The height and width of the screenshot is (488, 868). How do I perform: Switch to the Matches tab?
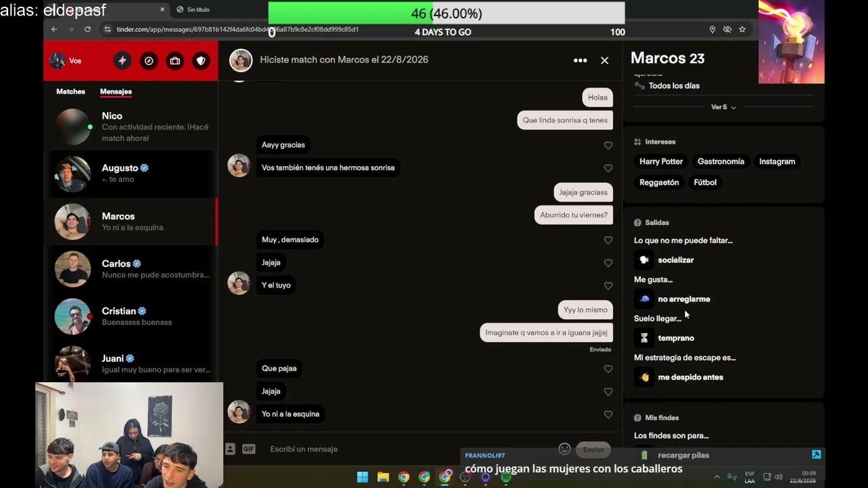(71, 91)
